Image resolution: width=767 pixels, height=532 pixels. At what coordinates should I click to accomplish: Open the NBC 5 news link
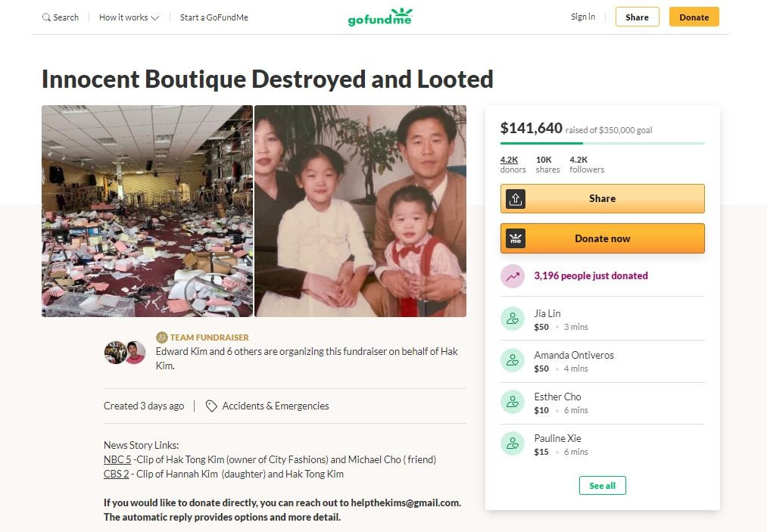(x=117, y=459)
